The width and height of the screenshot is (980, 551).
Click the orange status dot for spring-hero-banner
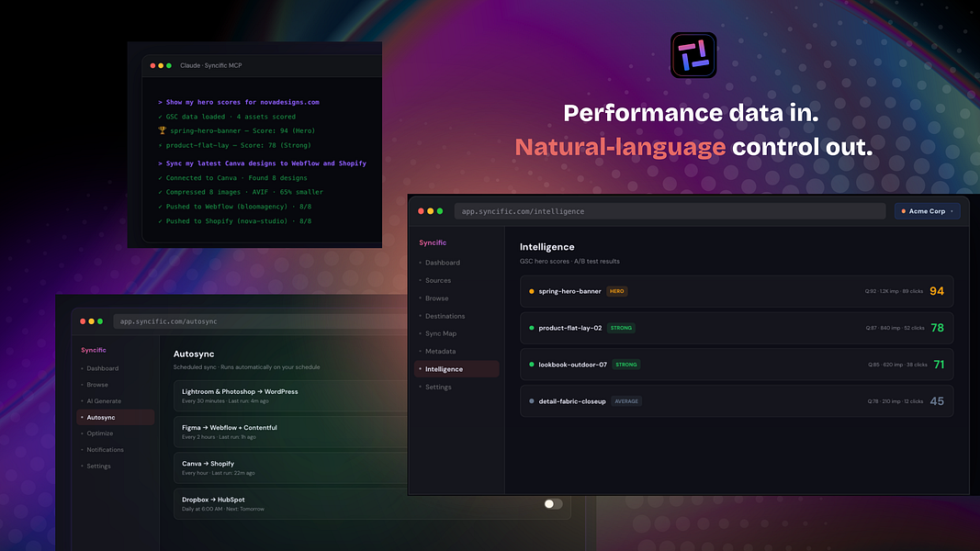click(x=532, y=291)
